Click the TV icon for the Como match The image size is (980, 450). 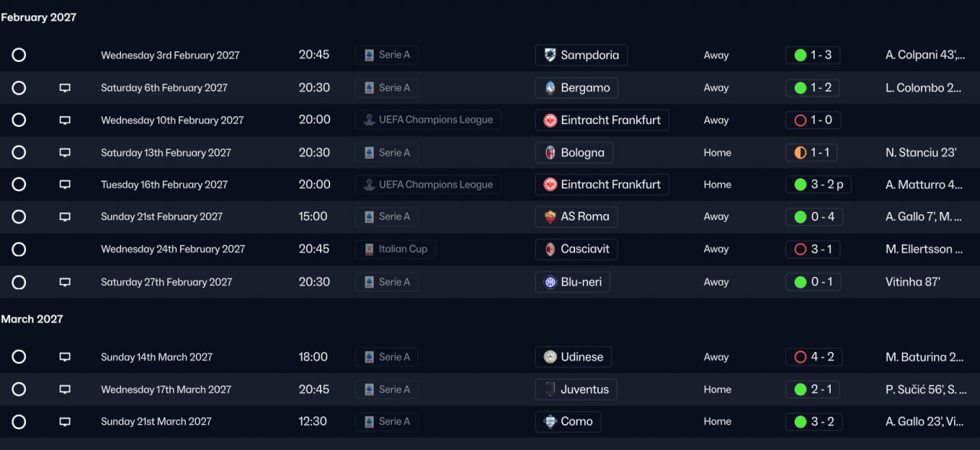65,422
